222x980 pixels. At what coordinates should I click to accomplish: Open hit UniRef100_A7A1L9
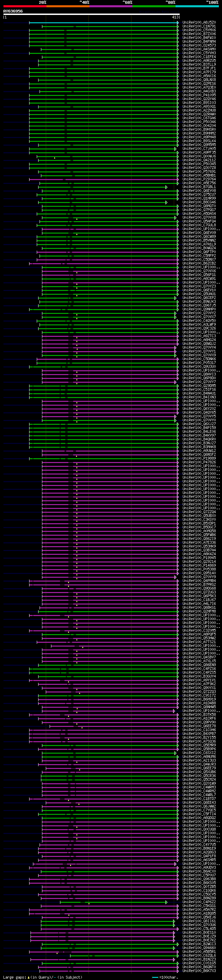pos(199,244)
